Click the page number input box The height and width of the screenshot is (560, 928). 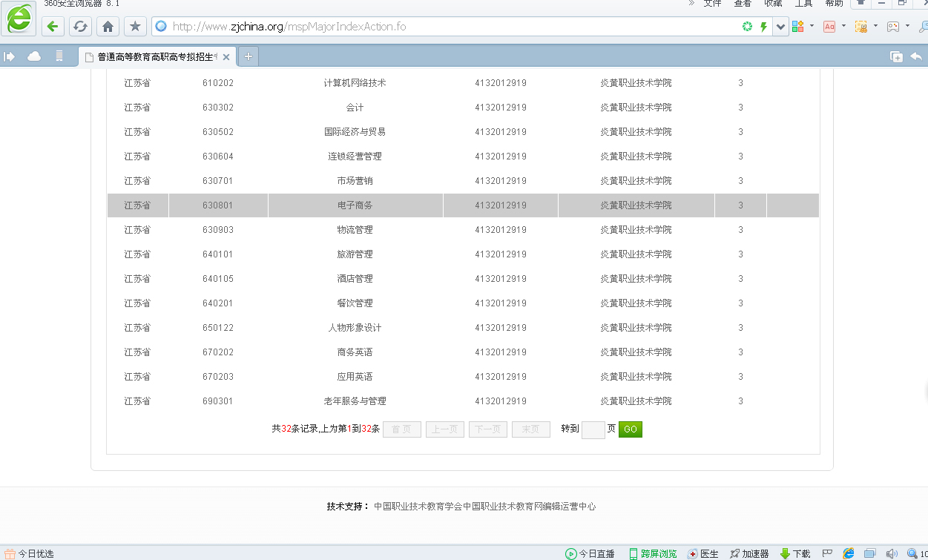(x=593, y=429)
